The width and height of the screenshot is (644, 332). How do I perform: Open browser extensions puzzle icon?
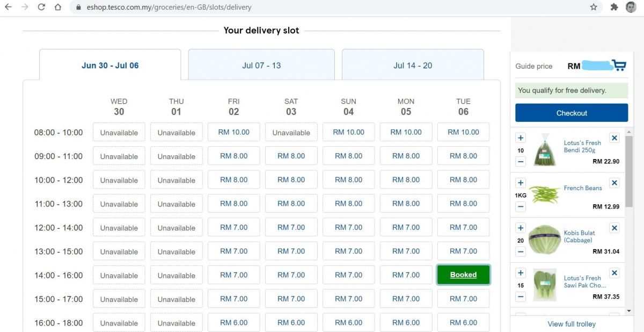point(614,8)
